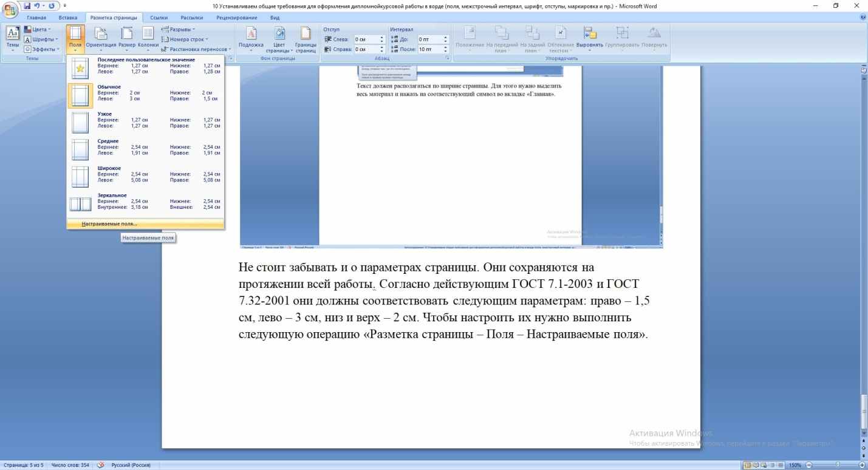The image size is (868, 470).
Task: Collapse the Поля margins dropdown button
Action: click(75, 38)
